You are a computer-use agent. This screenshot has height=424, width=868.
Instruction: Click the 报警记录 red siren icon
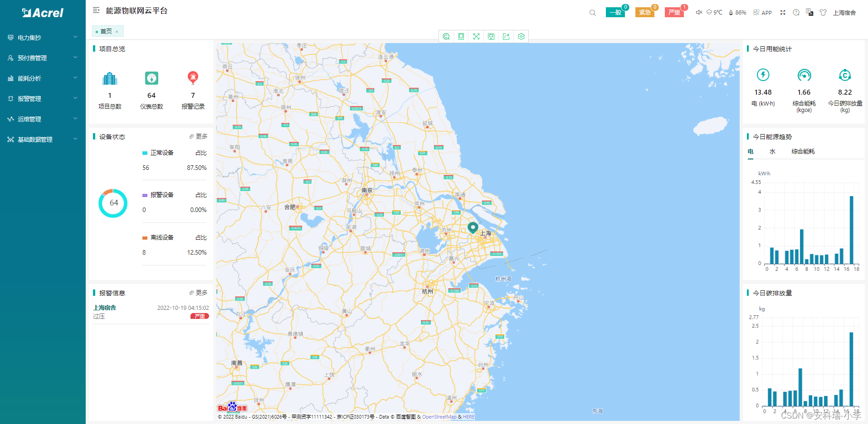click(x=193, y=78)
